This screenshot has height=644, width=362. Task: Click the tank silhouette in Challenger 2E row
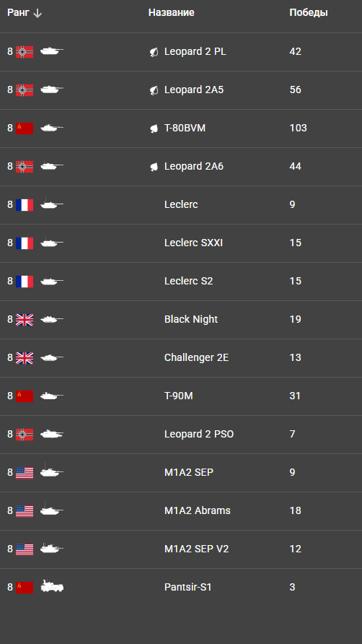point(52,357)
